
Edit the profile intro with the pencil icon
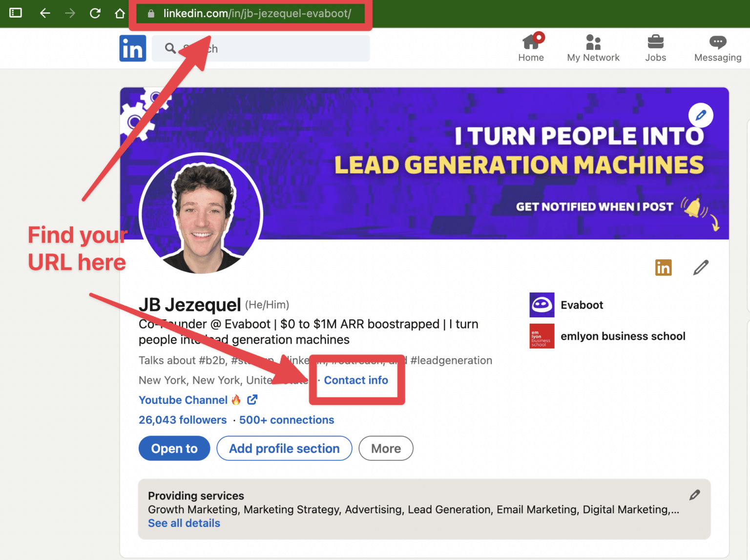701,267
